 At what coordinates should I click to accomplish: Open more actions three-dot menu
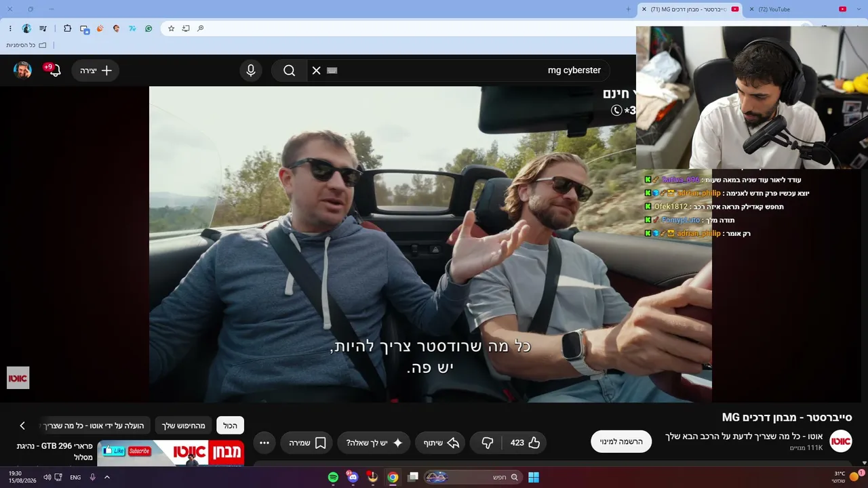tap(264, 443)
